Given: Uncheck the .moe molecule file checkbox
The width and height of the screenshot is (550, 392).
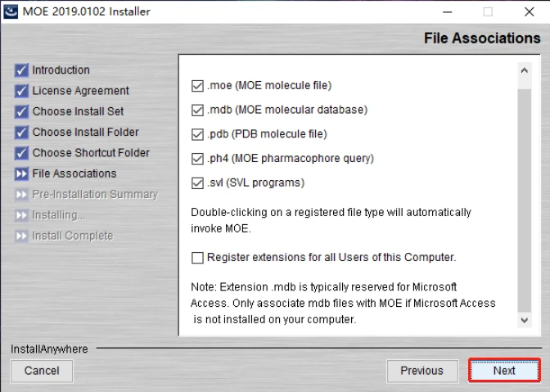Looking at the screenshot, I should [196, 85].
